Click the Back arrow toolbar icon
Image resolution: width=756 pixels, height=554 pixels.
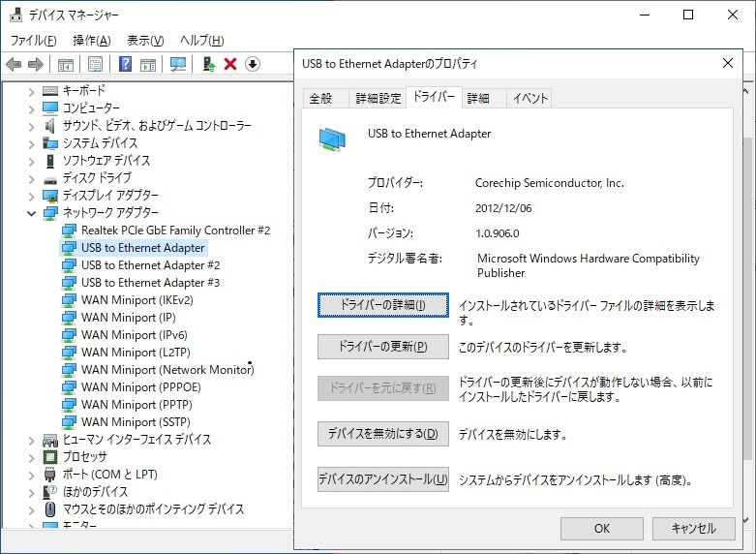coord(14,64)
